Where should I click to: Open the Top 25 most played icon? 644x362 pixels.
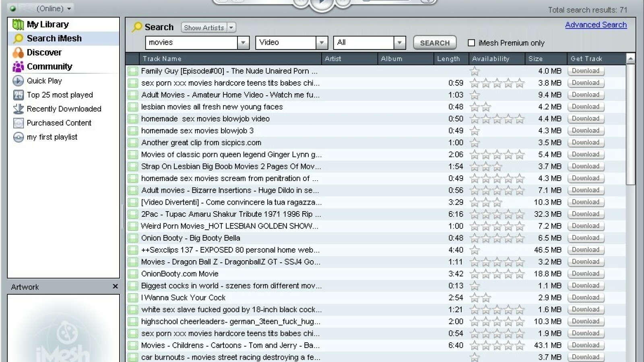pyautogui.click(x=18, y=95)
